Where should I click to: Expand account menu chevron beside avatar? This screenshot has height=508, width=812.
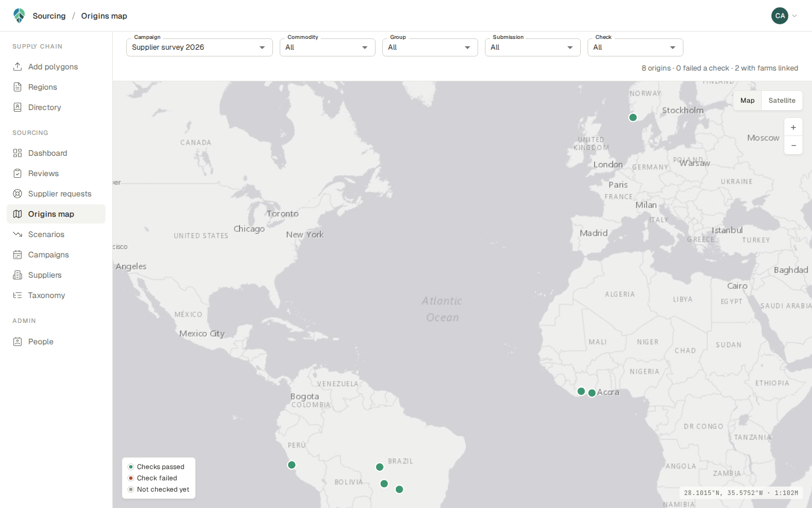point(795,16)
